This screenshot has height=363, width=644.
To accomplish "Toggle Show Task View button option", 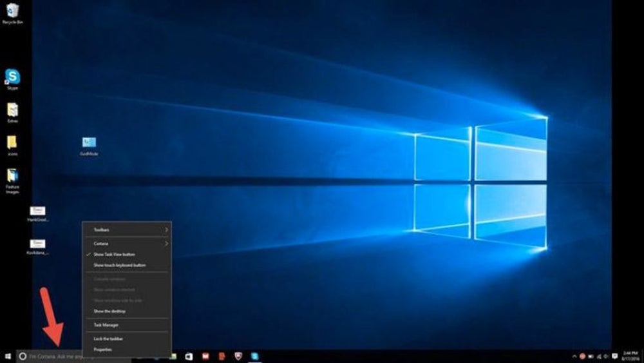I will coord(127,255).
